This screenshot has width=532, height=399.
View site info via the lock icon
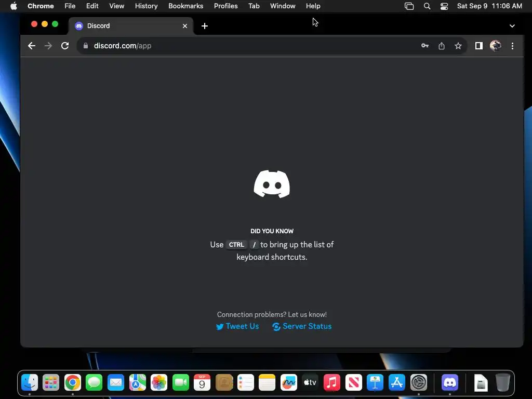[x=86, y=46]
